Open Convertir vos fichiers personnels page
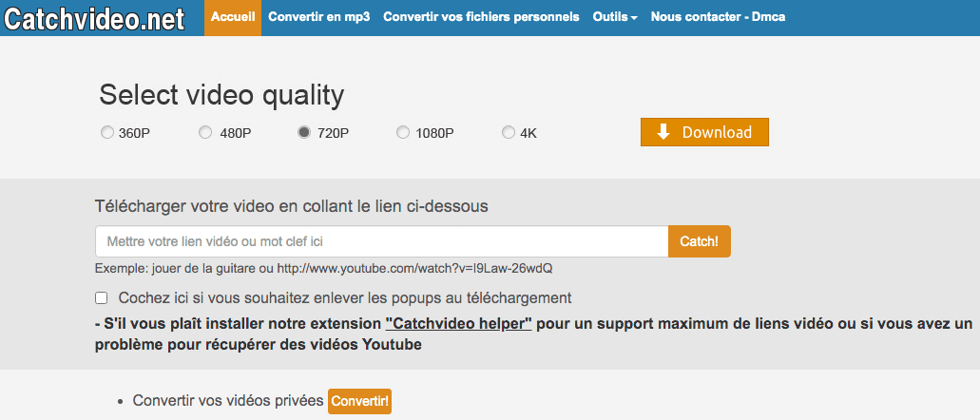 [x=481, y=17]
